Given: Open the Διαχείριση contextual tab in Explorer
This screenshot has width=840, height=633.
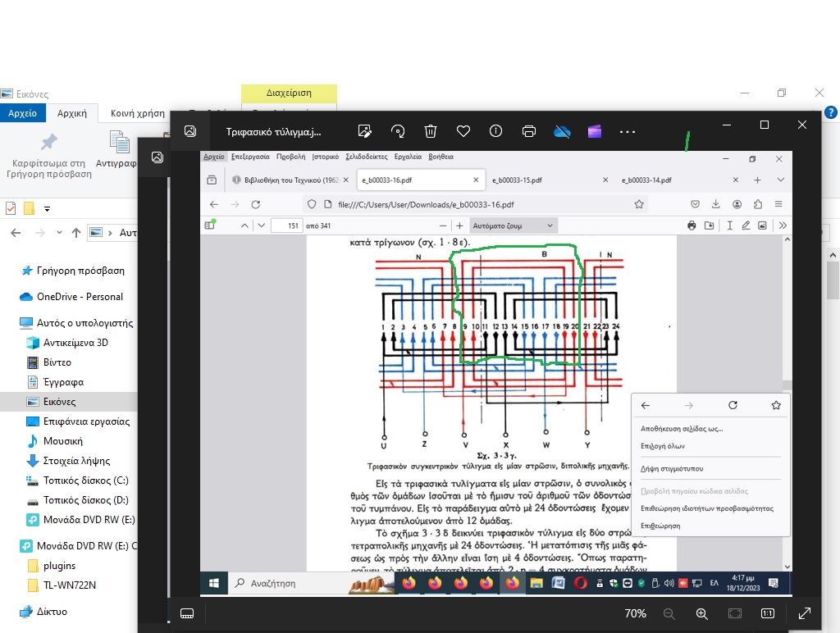Looking at the screenshot, I should click(289, 93).
